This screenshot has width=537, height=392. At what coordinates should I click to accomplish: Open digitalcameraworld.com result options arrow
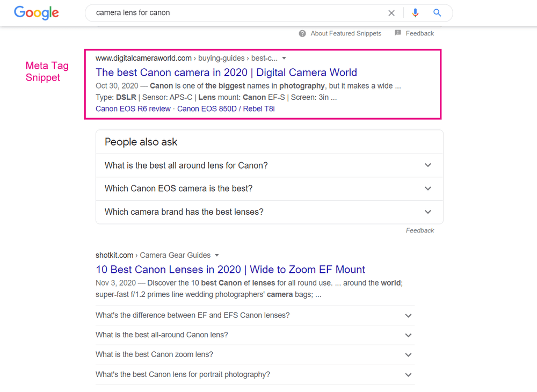pos(284,59)
